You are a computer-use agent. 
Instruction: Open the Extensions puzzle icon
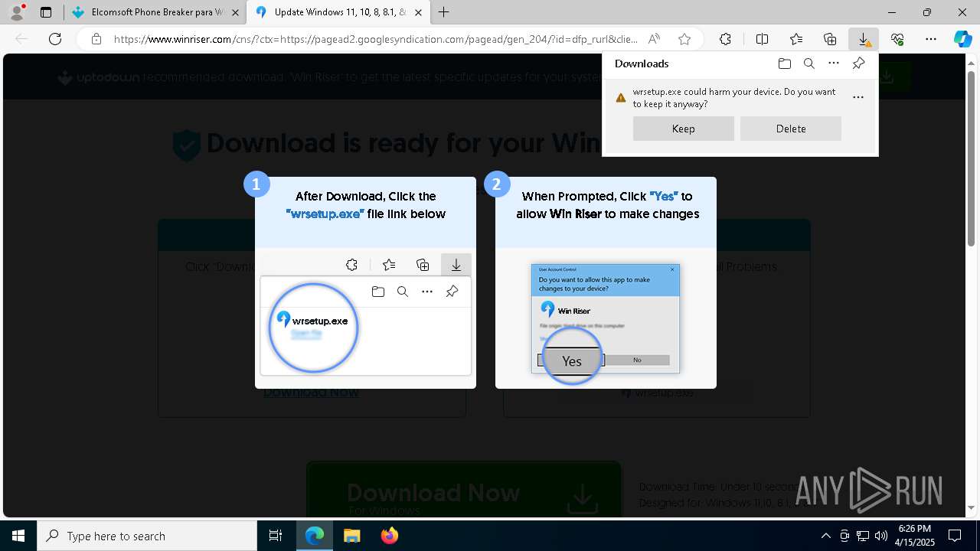point(725,39)
